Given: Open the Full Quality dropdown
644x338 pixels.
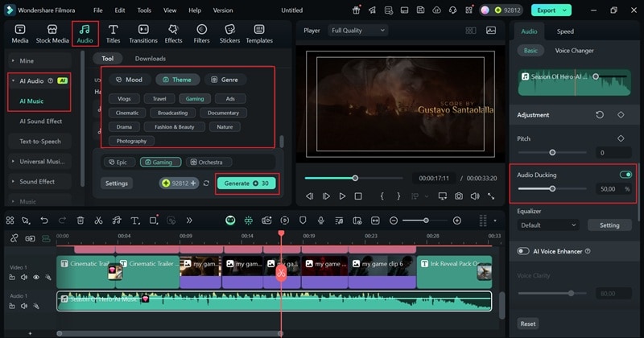Looking at the screenshot, I should point(357,31).
